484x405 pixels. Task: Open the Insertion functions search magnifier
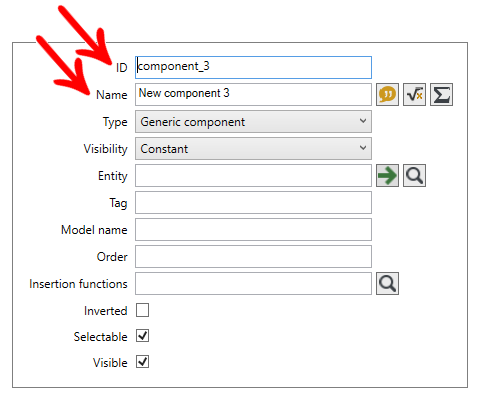(x=387, y=284)
